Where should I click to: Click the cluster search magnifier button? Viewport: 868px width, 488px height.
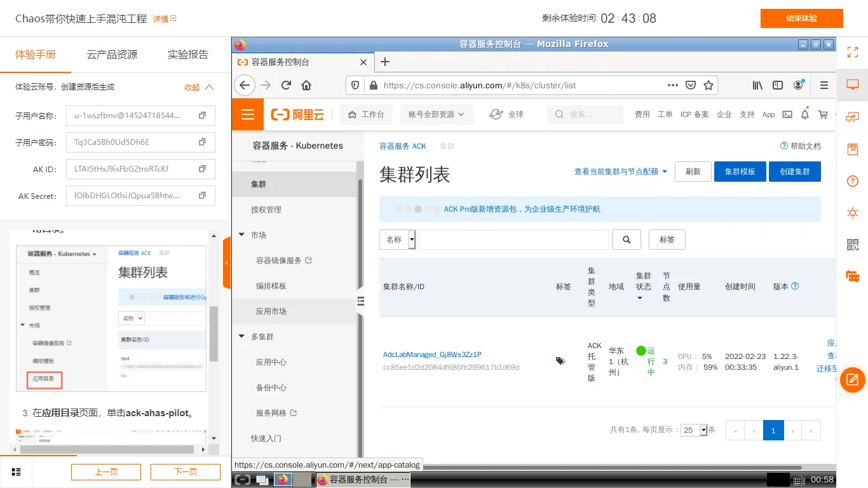[x=627, y=240]
